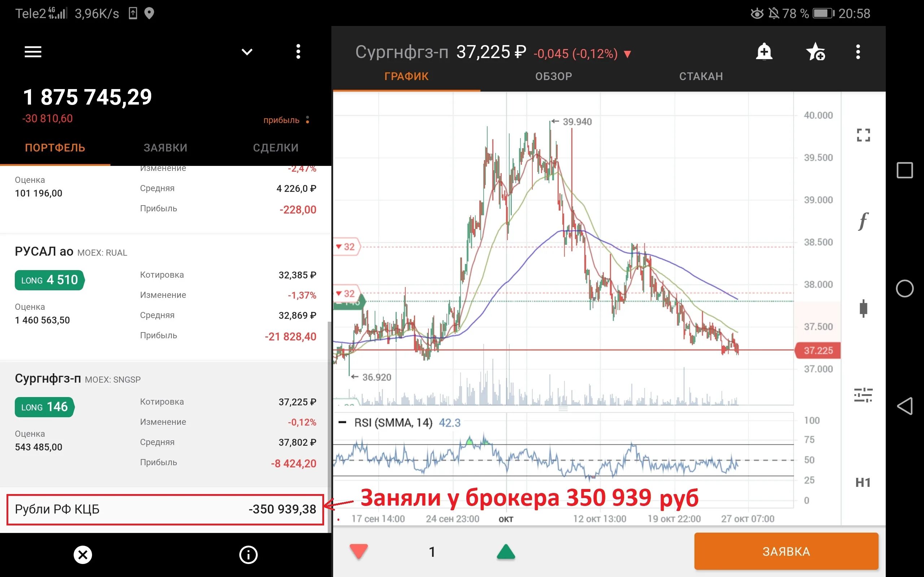Expand account selector chevron

(x=247, y=52)
